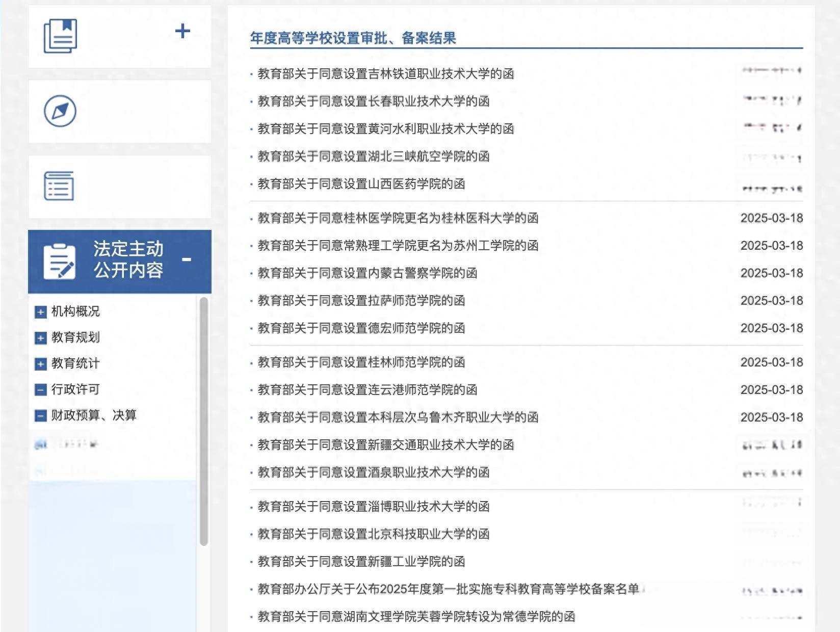The width and height of the screenshot is (840, 632).
Task: Click date 2025-03-18 beside 桂林医科大学 row
Action: click(x=772, y=218)
